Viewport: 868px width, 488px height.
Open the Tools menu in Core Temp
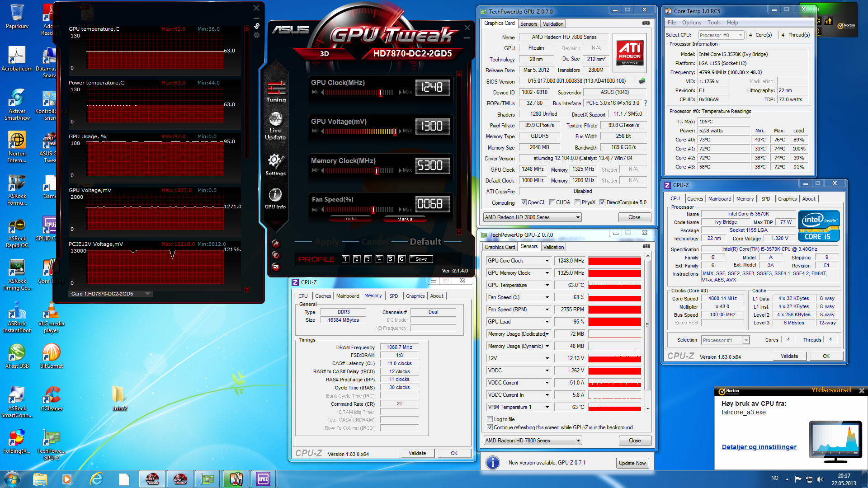click(714, 23)
